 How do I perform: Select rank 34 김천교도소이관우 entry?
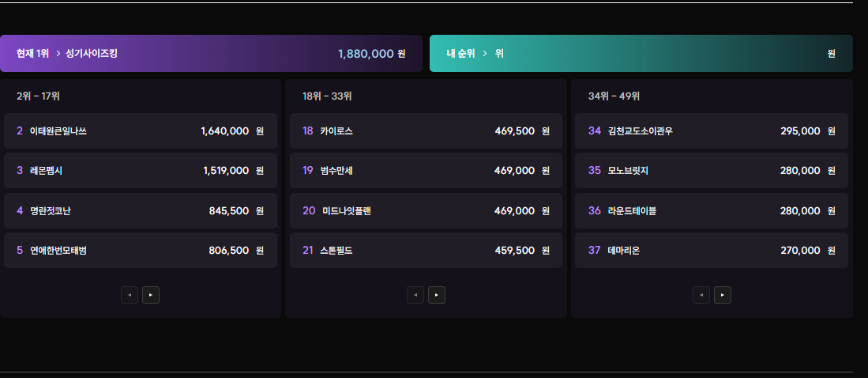pos(712,131)
